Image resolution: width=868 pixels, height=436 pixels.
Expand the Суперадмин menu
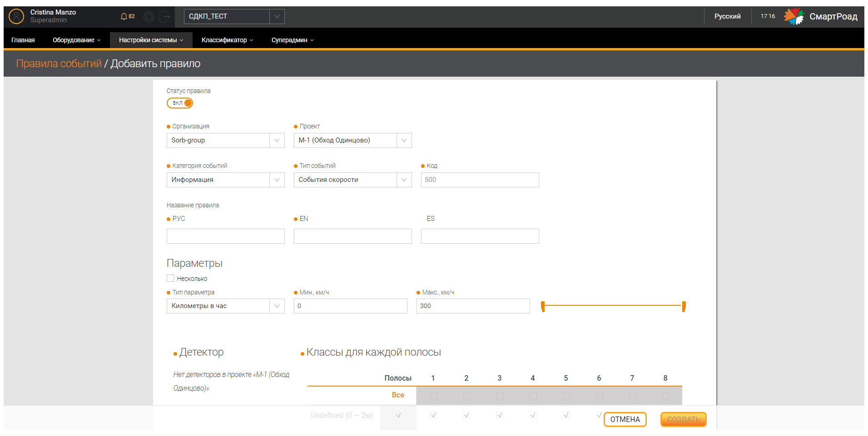[293, 40]
